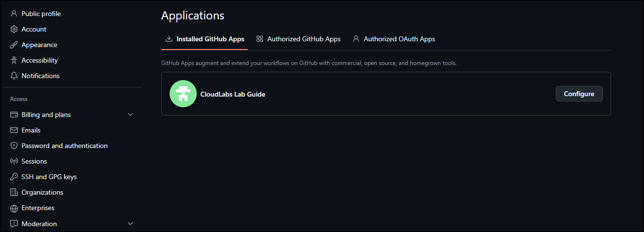Click the Notifications bell icon

(14, 76)
